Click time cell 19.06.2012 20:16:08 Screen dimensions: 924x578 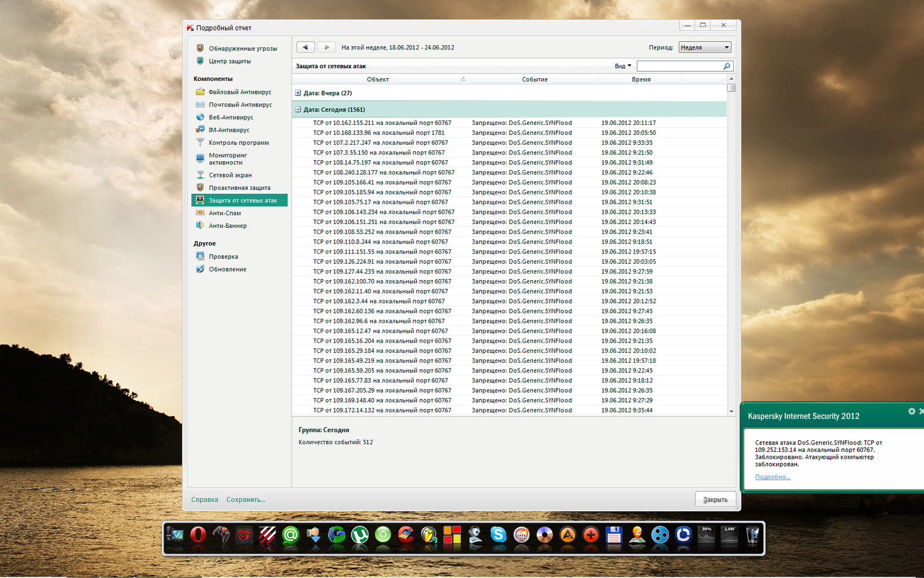[629, 332]
